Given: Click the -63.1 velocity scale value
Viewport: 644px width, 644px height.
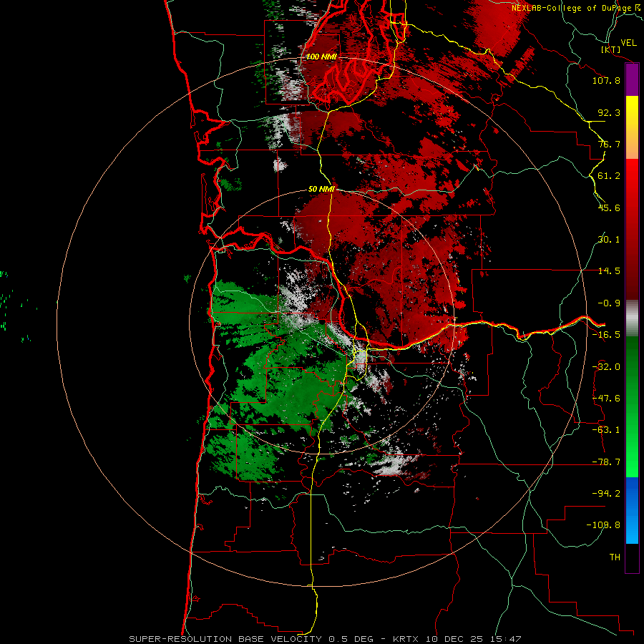Looking at the screenshot, I should coord(606,430).
